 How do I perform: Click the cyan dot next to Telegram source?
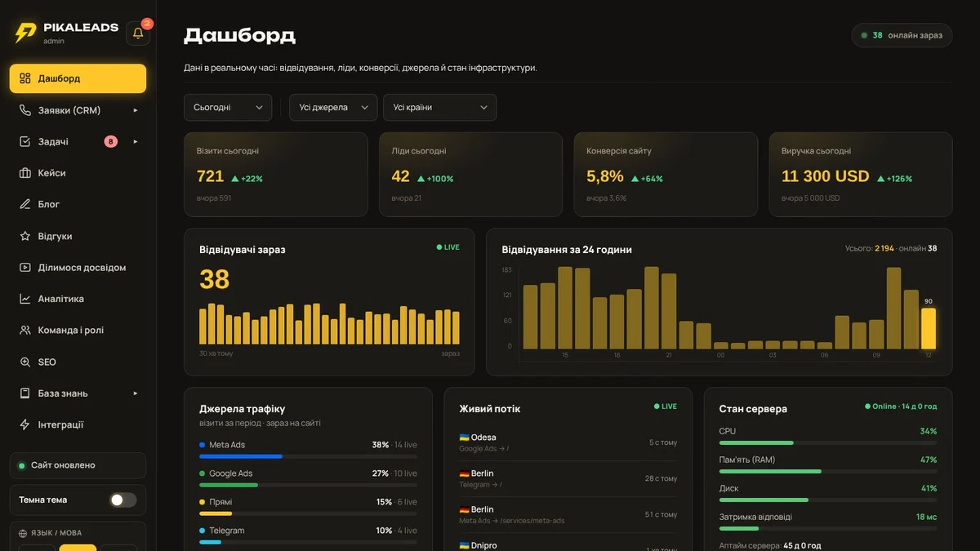(x=202, y=531)
